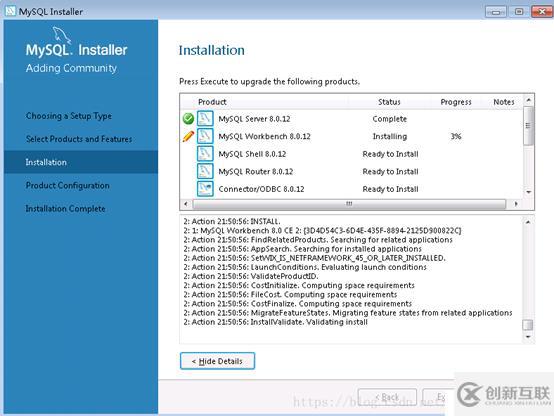Click the horizontal scrollbar left arrow

(186, 204)
